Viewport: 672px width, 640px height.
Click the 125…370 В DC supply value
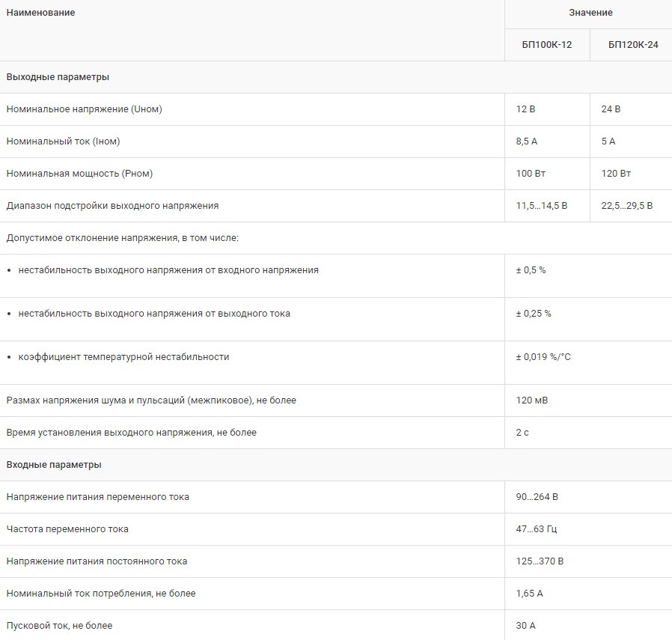[x=540, y=561]
